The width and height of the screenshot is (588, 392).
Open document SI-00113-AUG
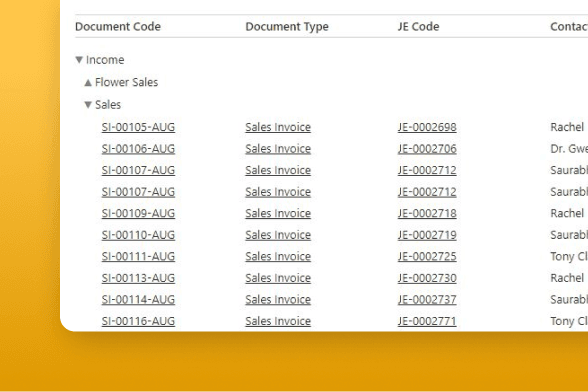138,278
